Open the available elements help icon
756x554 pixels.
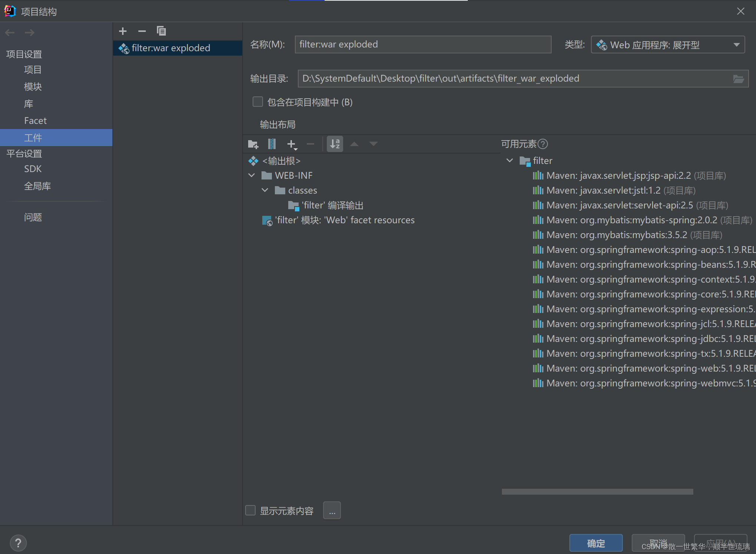[x=543, y=144]
